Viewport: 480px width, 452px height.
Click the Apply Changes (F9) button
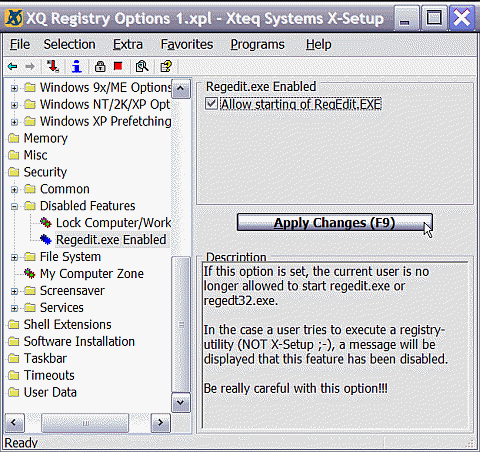point(335,222)
